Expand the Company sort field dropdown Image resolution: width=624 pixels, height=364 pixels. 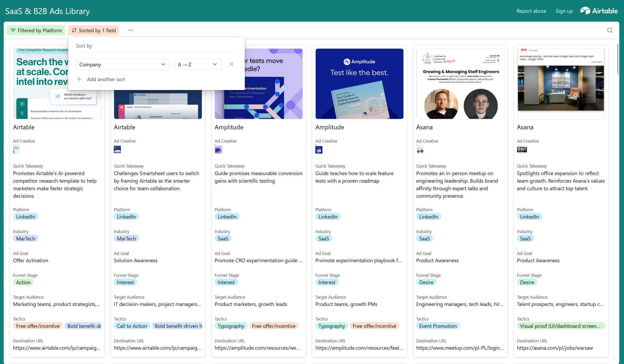click(122, 64)
